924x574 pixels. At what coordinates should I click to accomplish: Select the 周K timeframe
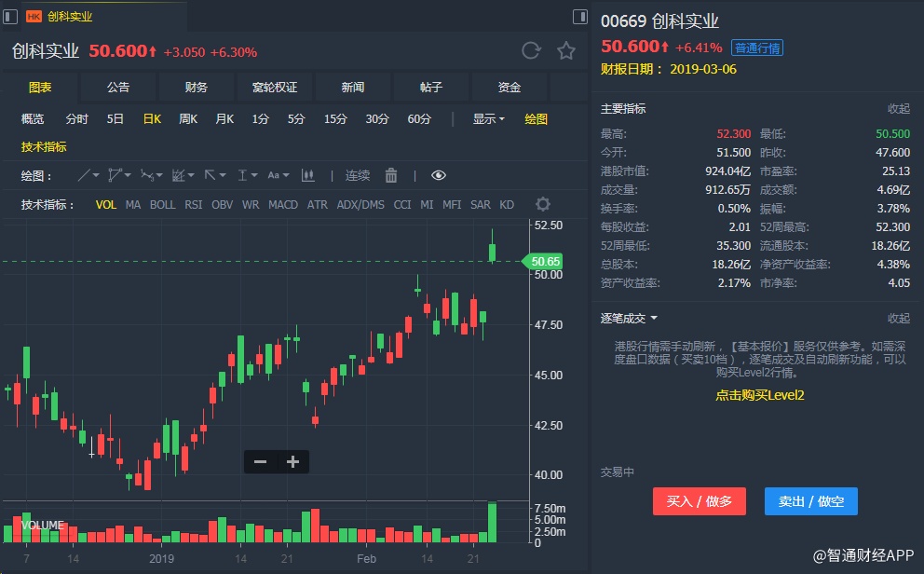click(188, 119)
